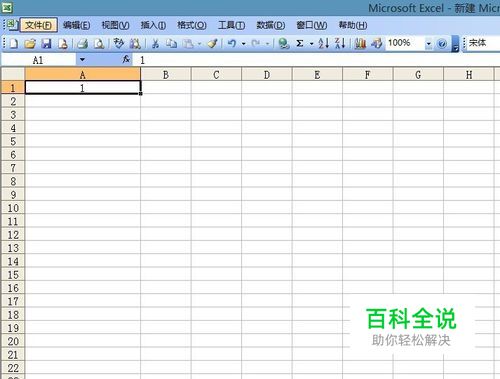Select empty cell C3
500x379 pixels.
click(x=216, y=114)
